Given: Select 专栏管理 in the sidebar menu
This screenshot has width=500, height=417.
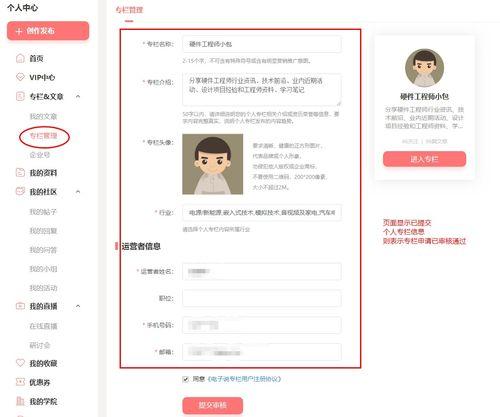Looking at the screenshot, I should click(43, 136).
